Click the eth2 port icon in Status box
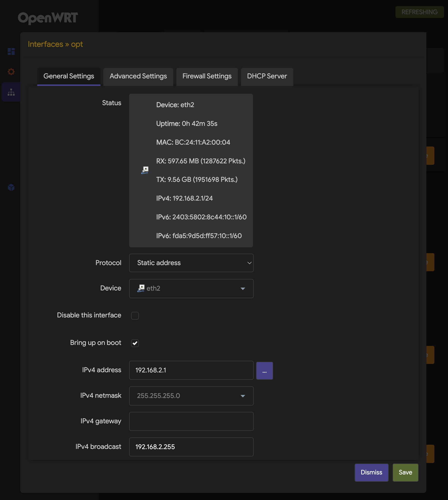 coord(145,170)
